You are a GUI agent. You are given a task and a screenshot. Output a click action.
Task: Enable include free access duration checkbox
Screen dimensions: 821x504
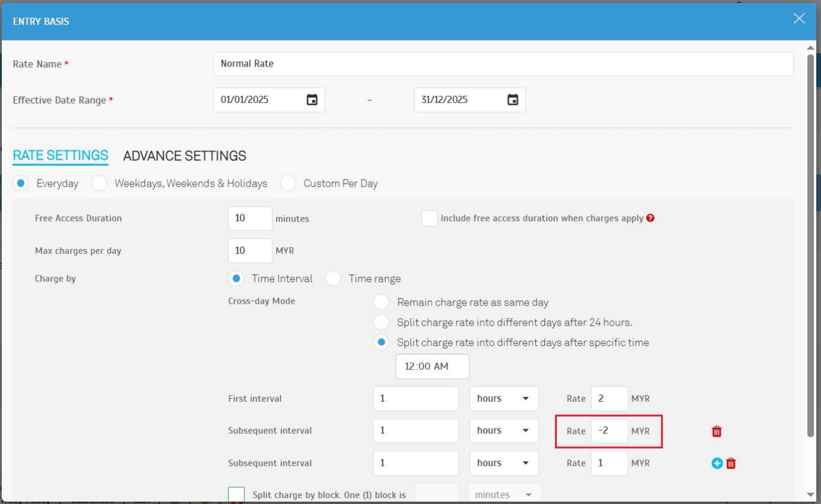point(430,219)
